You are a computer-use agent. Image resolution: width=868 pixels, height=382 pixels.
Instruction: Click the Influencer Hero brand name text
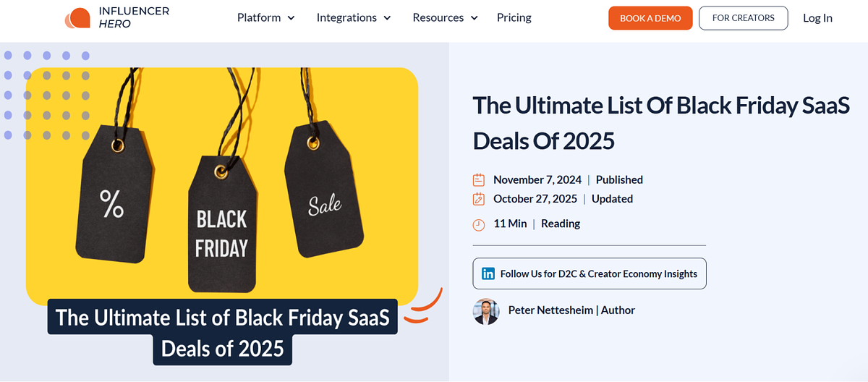[x=134, y=17]
